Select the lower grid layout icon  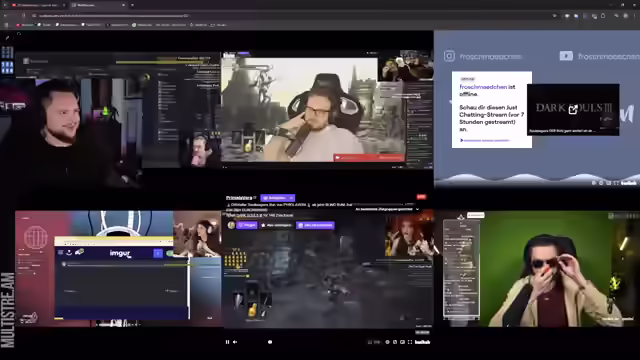7,68
